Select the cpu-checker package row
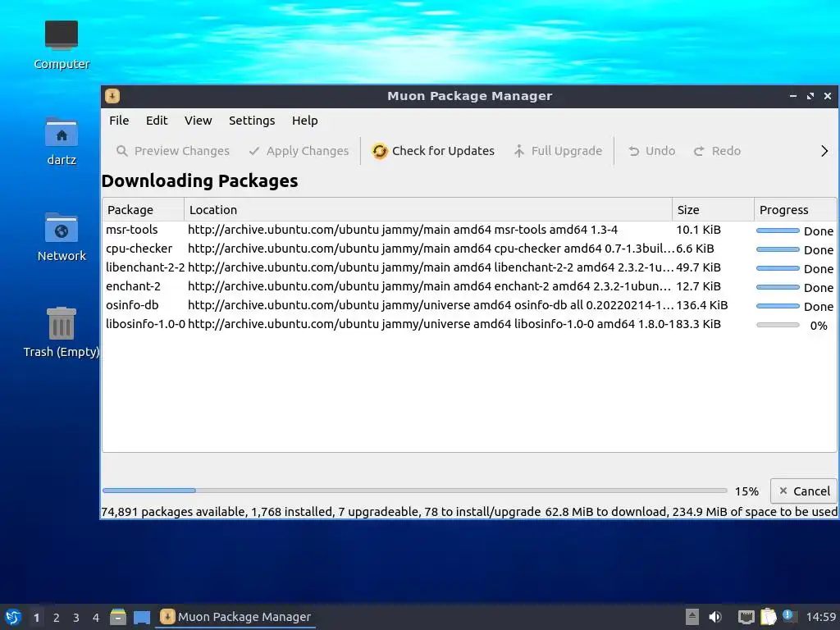 pyautogui.click(x=469, y=249)
